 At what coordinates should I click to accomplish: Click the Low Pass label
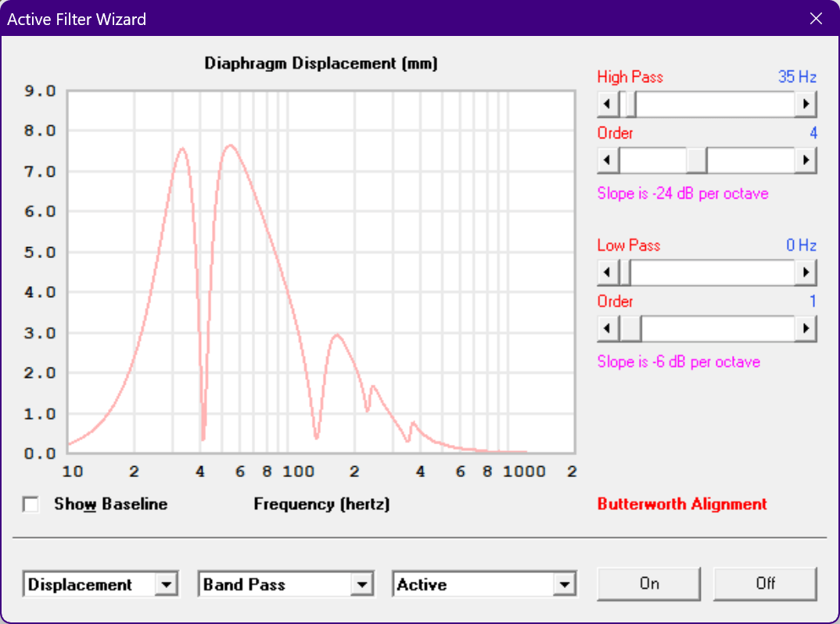pos(628,246)
